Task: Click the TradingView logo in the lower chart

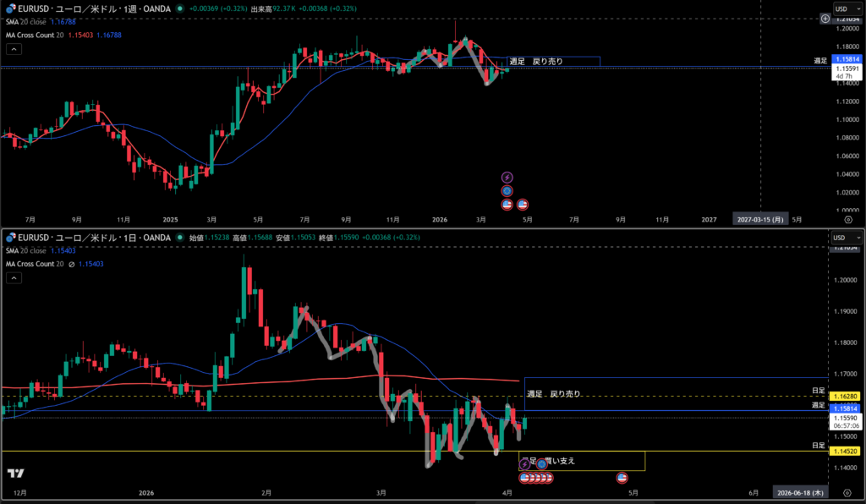Action: click(x=14, y=473)
